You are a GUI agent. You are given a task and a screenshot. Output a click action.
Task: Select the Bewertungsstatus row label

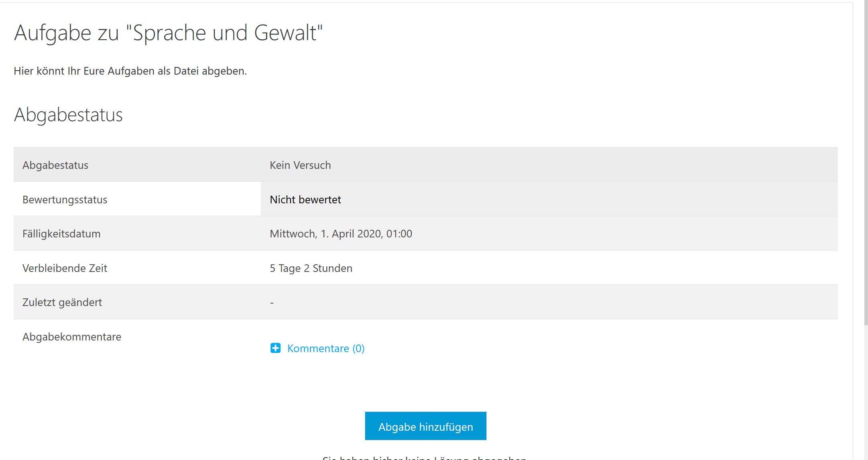click(65, 200)
